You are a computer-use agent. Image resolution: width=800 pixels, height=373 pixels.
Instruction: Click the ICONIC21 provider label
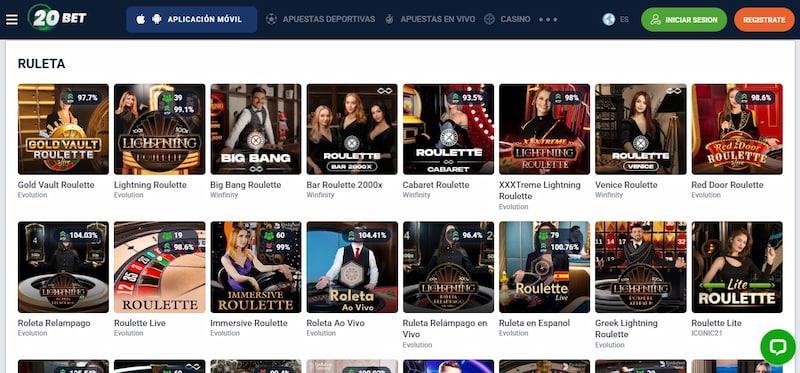pos(706,333)
